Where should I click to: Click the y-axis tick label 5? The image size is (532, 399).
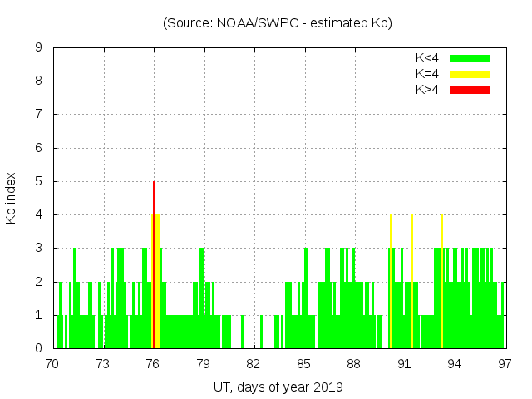(39, 181)
